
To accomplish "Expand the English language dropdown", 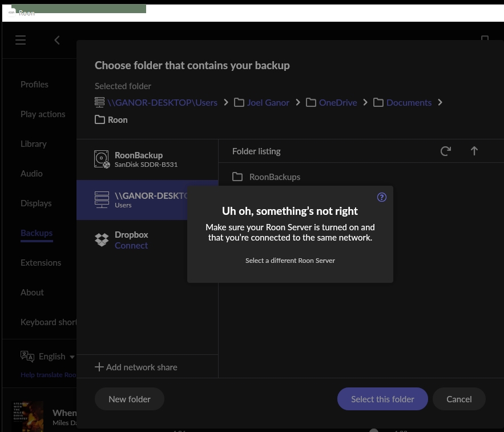I will coord(47,357).
